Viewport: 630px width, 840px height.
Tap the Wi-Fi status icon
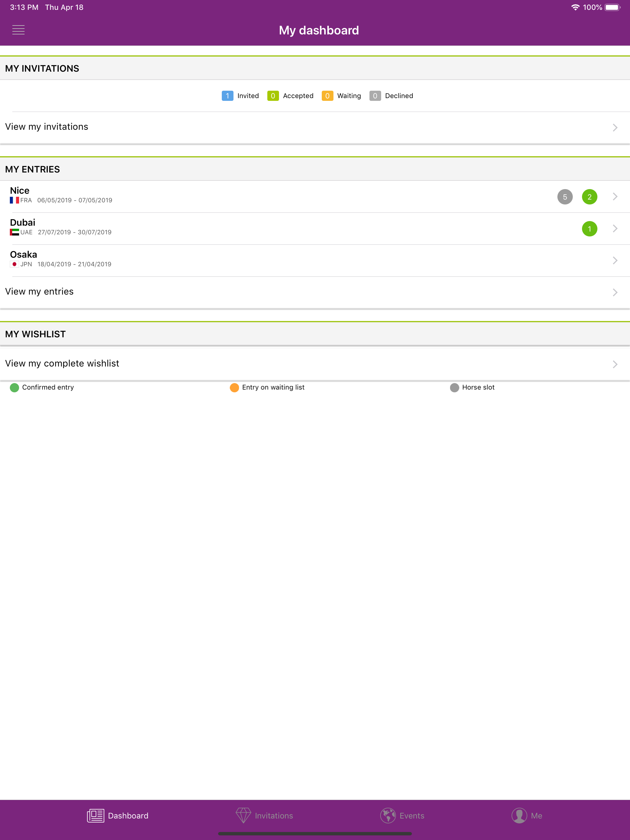point(575,7)
